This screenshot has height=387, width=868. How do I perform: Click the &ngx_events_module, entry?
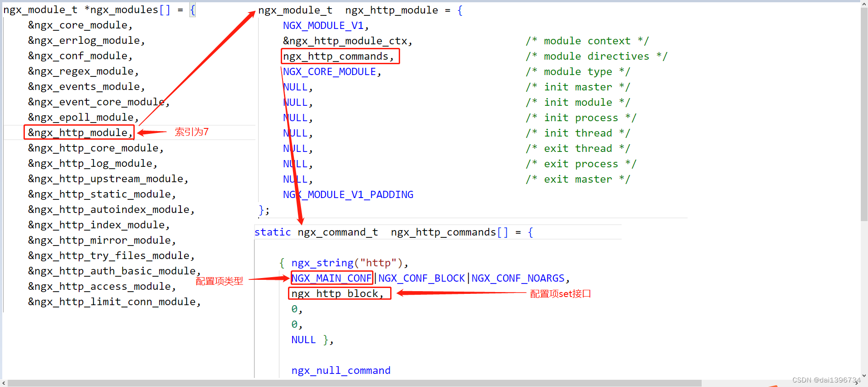pyautogui.click(x=86, y=87)
